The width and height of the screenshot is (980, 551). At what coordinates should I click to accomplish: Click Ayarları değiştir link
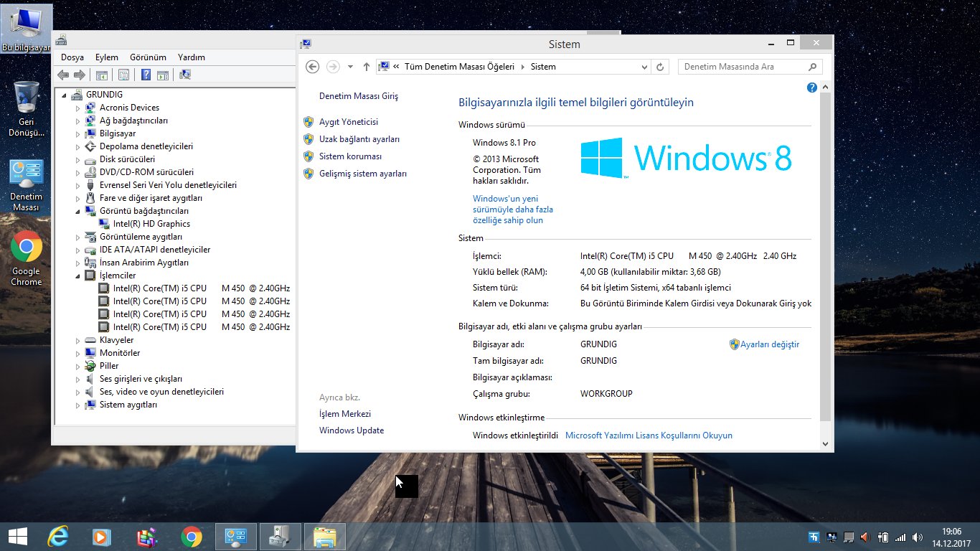769,344
